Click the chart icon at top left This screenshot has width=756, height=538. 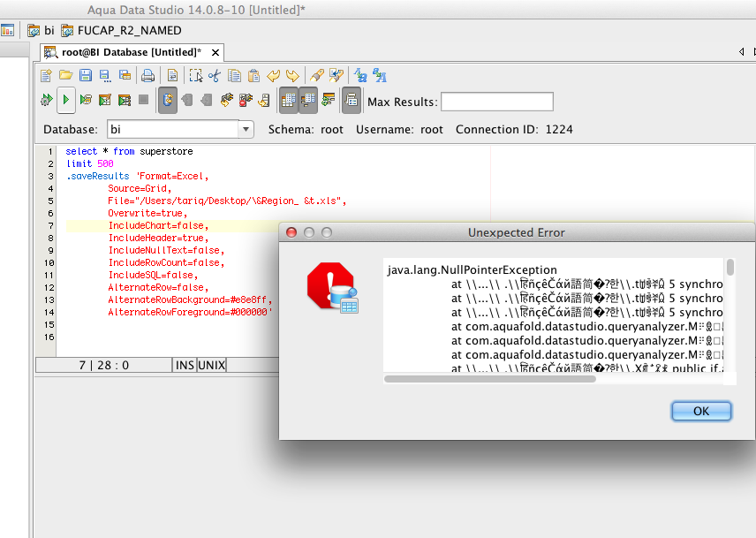[7, 30]
